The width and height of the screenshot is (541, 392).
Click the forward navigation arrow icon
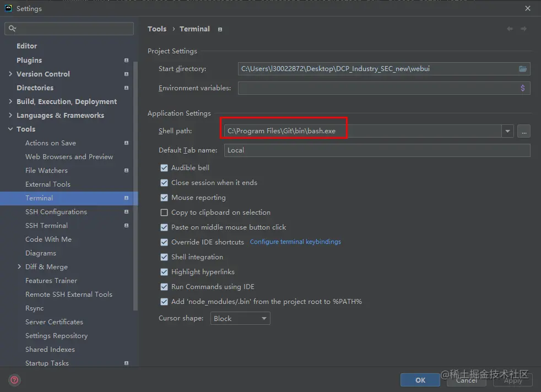pyautogui.click(x=523, y=29)
